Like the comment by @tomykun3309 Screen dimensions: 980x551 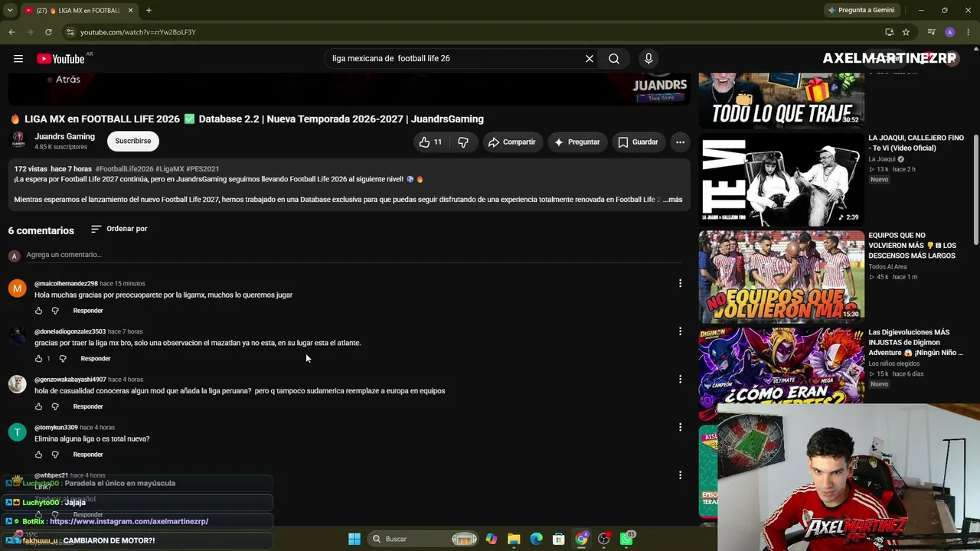point(38,455)
